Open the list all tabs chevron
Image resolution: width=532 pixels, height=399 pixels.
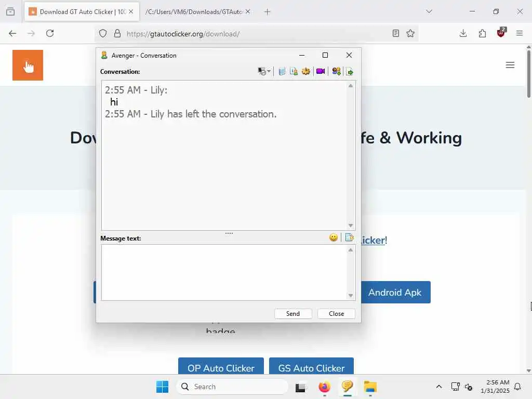(429, 11)
